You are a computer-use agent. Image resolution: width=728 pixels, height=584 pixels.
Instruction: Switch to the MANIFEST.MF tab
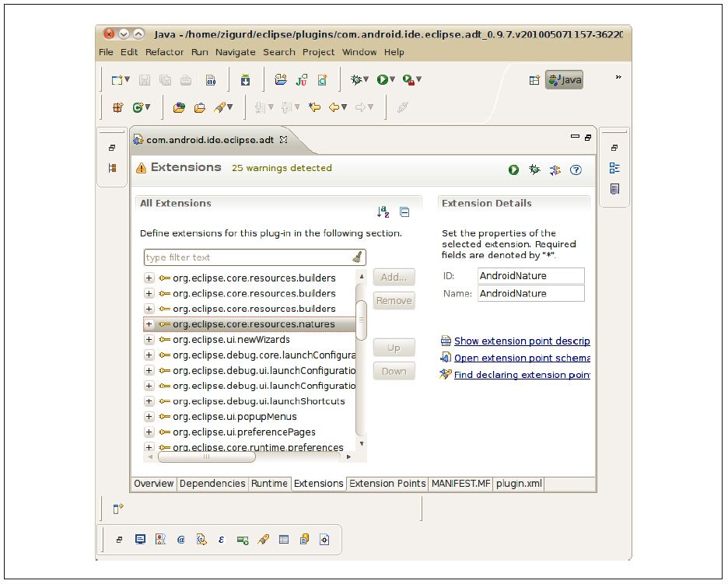460,484
